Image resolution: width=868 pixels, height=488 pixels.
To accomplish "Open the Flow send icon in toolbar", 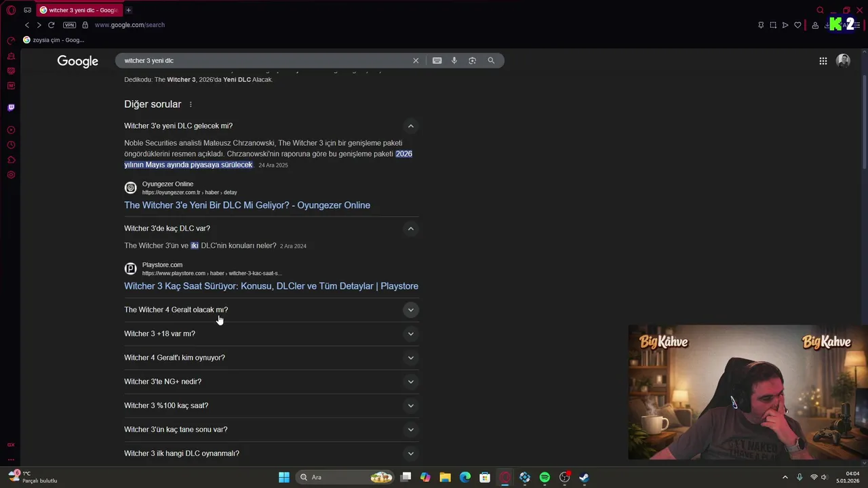I will pos(785,25).
